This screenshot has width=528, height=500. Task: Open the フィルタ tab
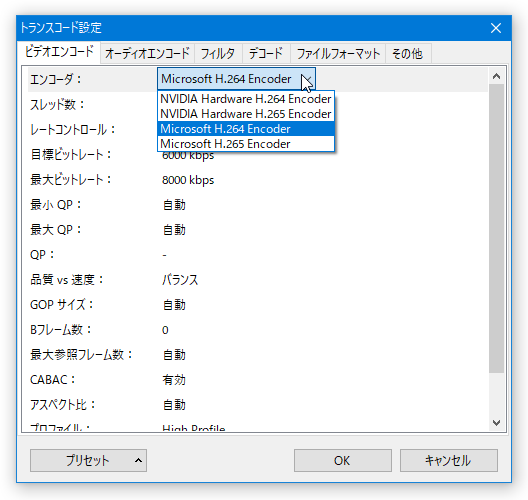click(218, 54)
